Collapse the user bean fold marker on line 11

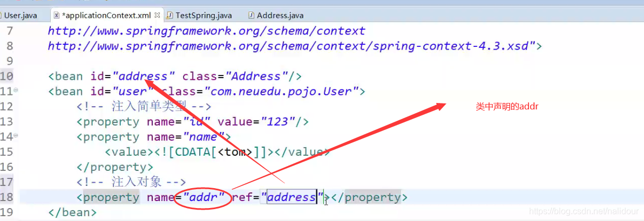coord(16,89)
